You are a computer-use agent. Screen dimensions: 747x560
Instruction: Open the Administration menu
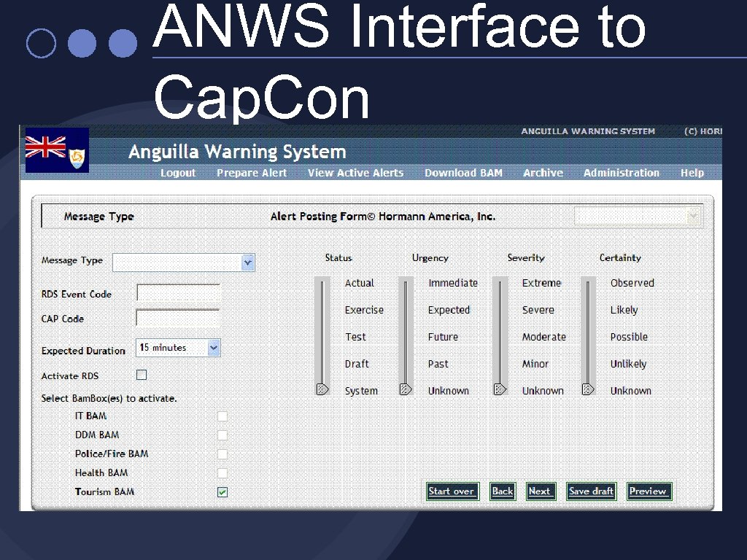tap(622, 173)
